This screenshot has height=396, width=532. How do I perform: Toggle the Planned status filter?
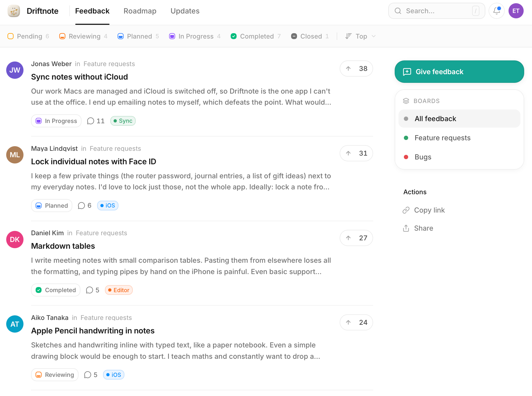point(138,36)
